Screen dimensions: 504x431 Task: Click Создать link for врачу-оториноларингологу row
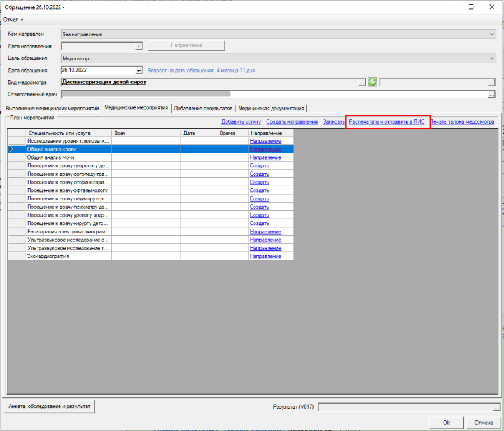click(259, 182)
